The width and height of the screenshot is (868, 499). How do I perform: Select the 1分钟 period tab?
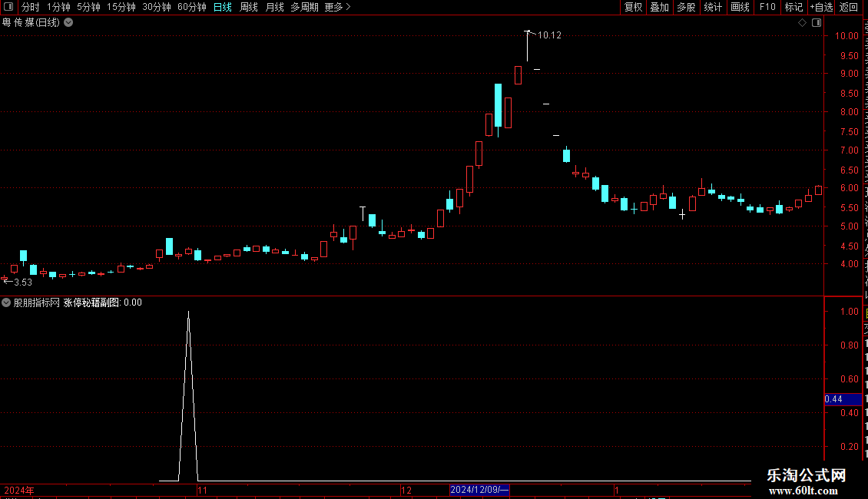pos(58,7)
